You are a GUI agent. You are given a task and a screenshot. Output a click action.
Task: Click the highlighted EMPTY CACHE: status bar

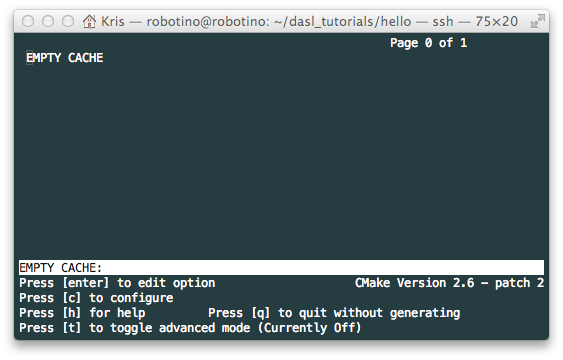pyautogui.click(x=282, y=268)
